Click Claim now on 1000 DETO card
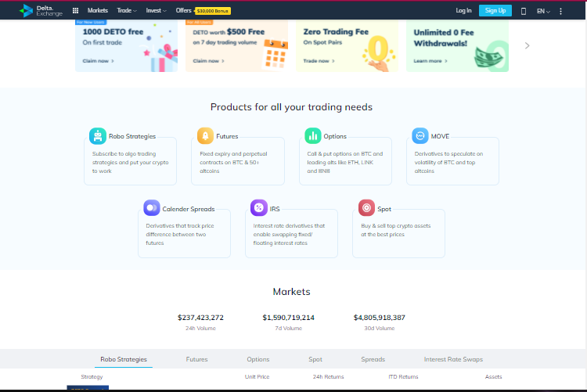Image resolution: width=587 pixels, height=392 pixels. point(98,61)
